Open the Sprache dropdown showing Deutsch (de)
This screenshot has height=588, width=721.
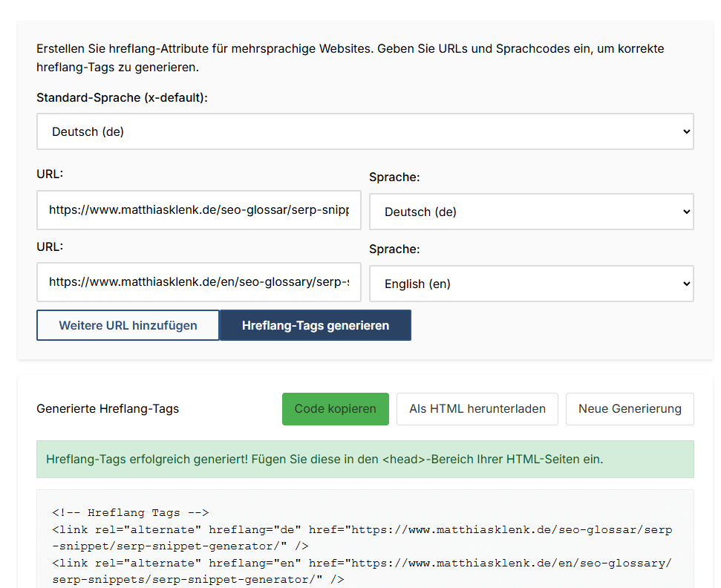531,212
